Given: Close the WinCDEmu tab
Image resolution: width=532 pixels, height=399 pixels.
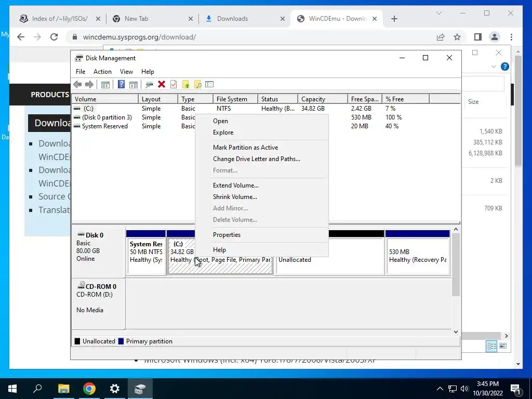Looking at the screenshot, I should pos(375,19).
